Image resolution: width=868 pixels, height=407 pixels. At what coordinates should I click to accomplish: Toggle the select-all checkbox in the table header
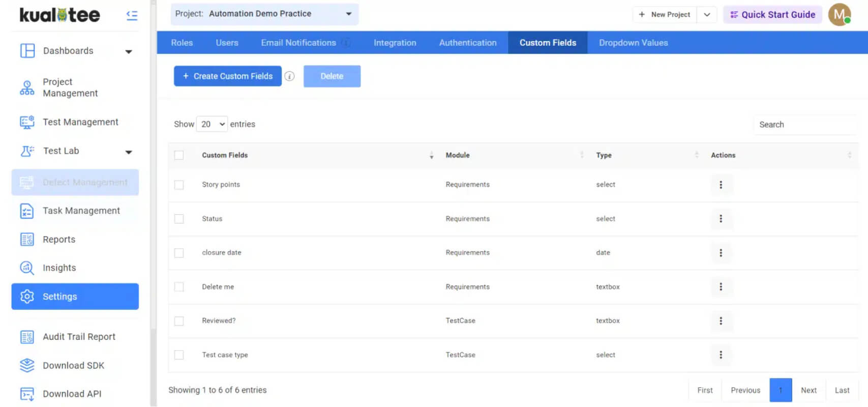[179, 155]
